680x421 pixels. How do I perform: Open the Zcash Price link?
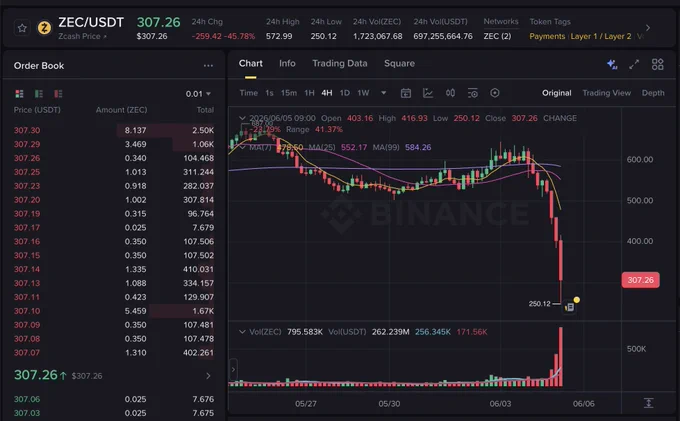click(82, 36)
